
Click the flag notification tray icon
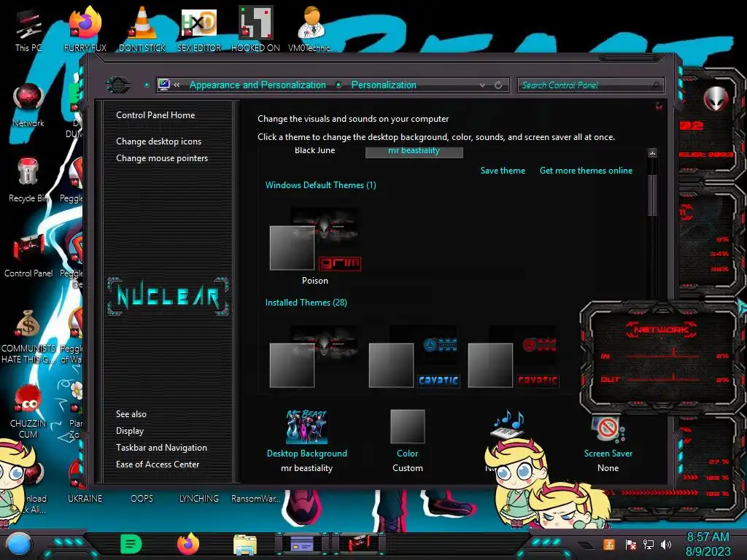click(630, 544)
